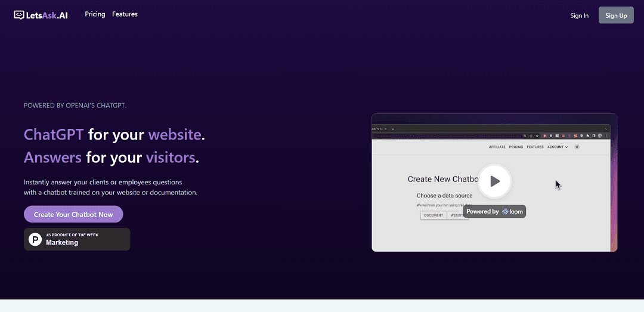Viewport: 644px width, 312px height.
Task: Click headline 'Answers for your visitors.'
Action: pyautogui.click(x=112, y=157)
